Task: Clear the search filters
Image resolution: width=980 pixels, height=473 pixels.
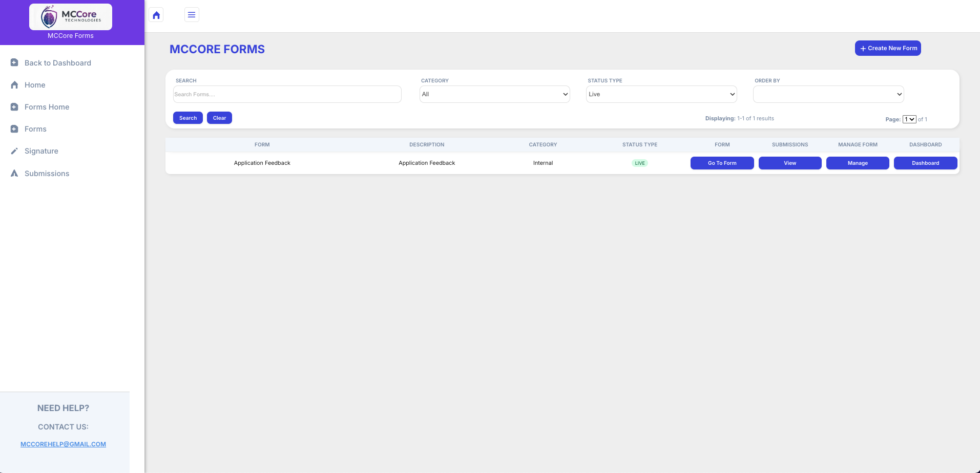Action: point(219,118)
